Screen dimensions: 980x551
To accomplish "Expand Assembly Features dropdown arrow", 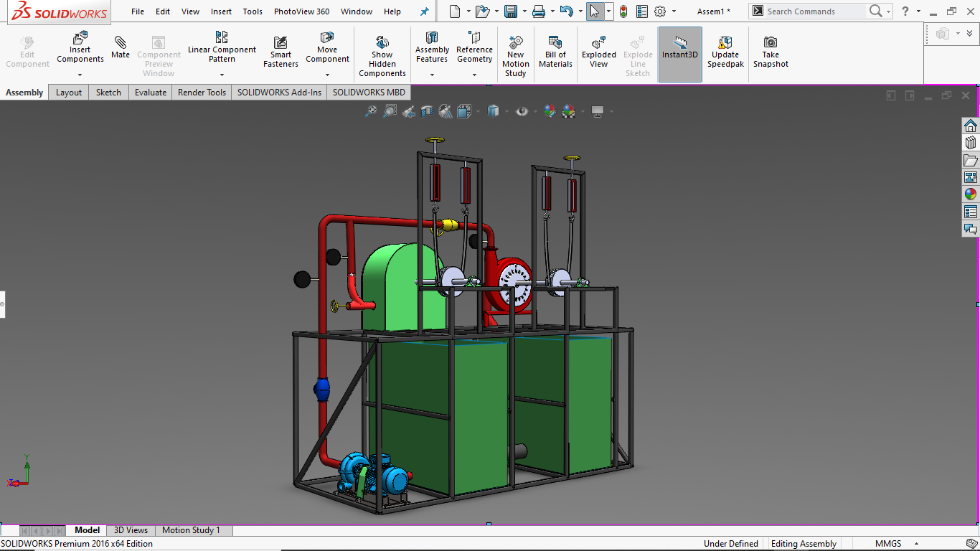I will point(432,75).
